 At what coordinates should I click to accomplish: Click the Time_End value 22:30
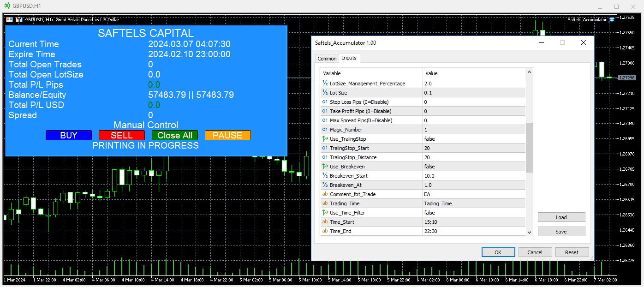pyautogui.click(x=474, y=231)
